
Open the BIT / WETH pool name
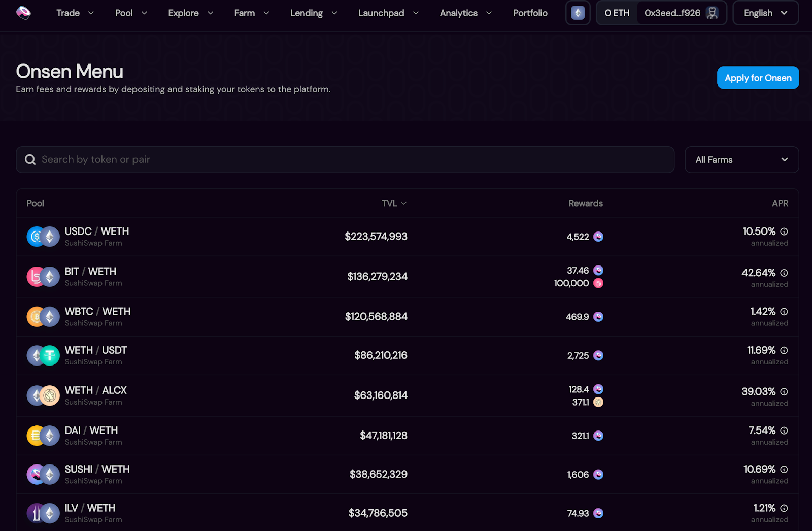[x=91, y=272]
